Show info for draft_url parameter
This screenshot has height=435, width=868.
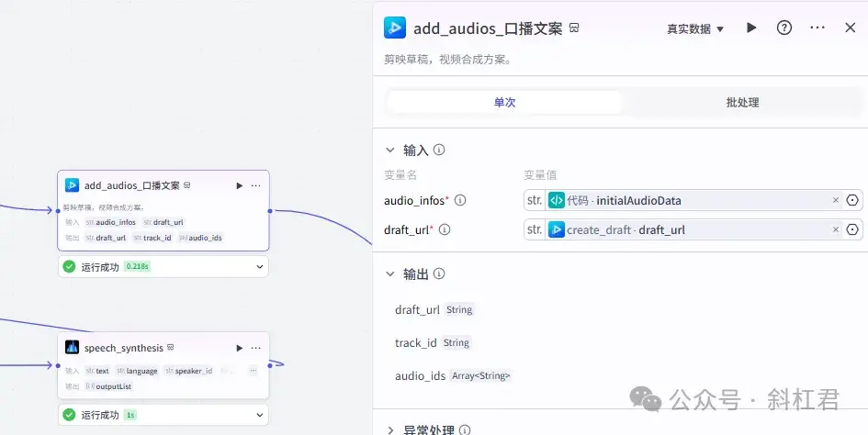click(x=444, y=229)
